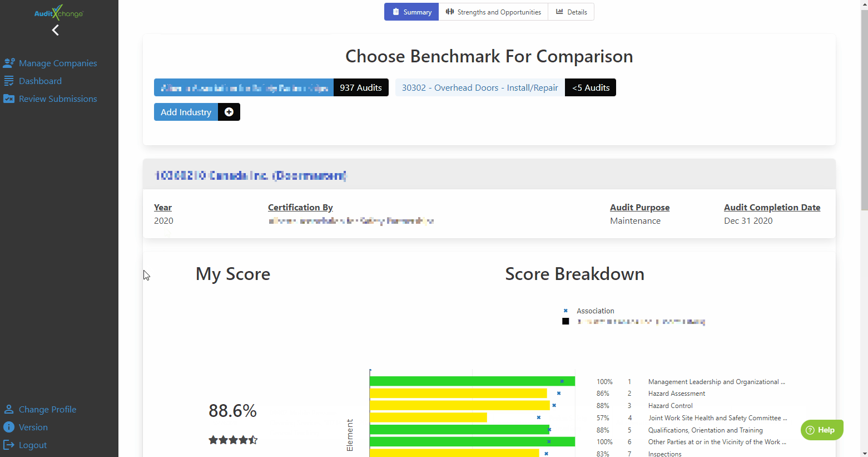Click the Logout arrow icon
This screenshot has width=868, height=457.
(x=9, y=445)
